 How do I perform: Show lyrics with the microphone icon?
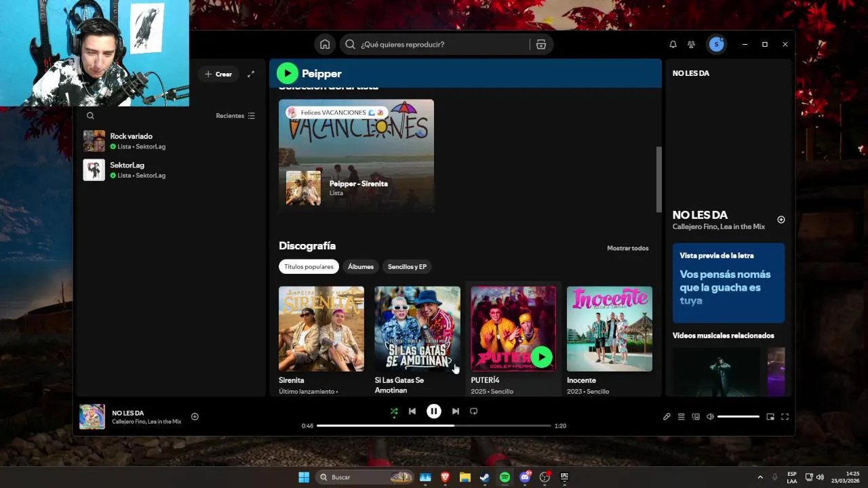coord(667,417)
